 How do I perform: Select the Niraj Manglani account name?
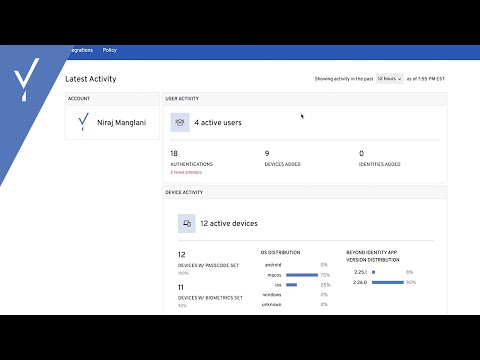(121, 122)
